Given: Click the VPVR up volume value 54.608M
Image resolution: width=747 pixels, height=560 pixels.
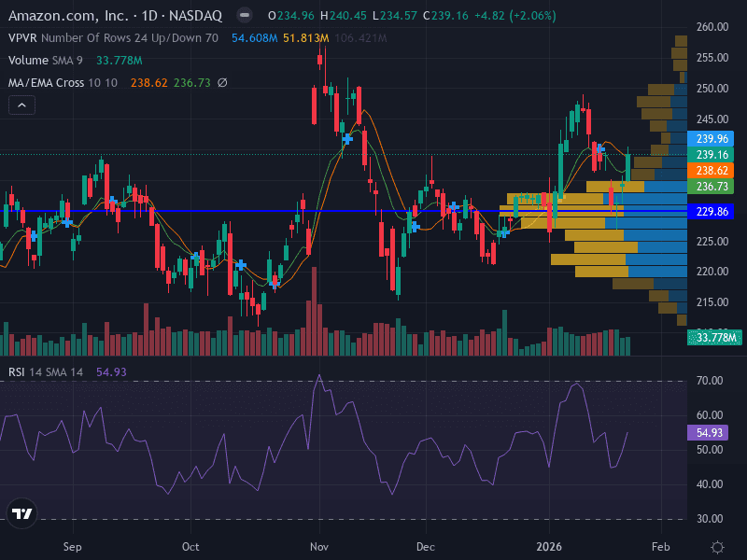Looking at the screenshot, I should (254, 38).
